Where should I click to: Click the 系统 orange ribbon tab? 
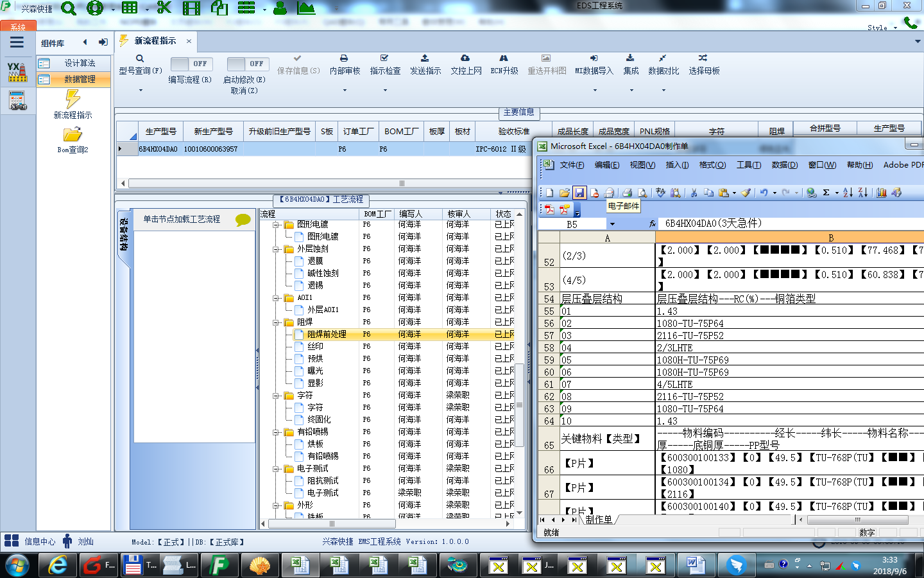(18, 26)
